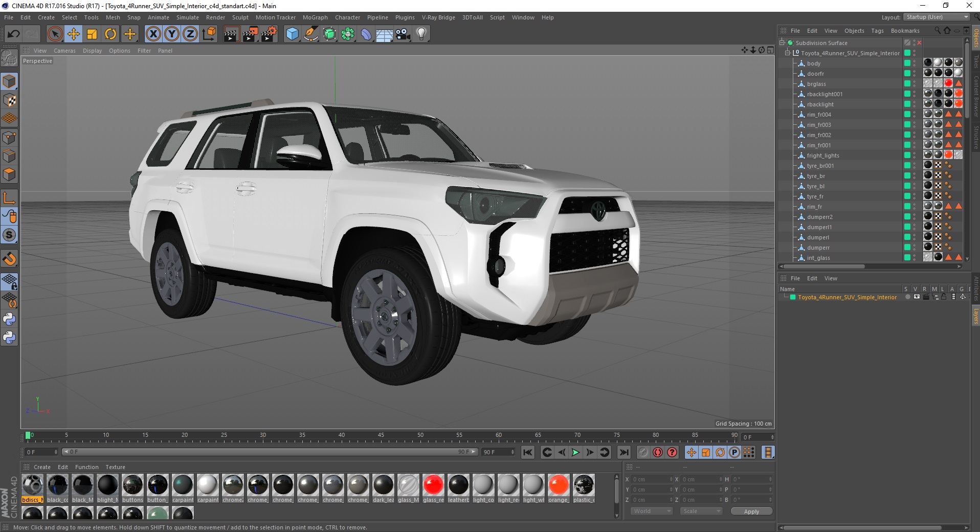Select the body object in tree
The height and width of the screenshot is (532, 980).
click(813, 63)
